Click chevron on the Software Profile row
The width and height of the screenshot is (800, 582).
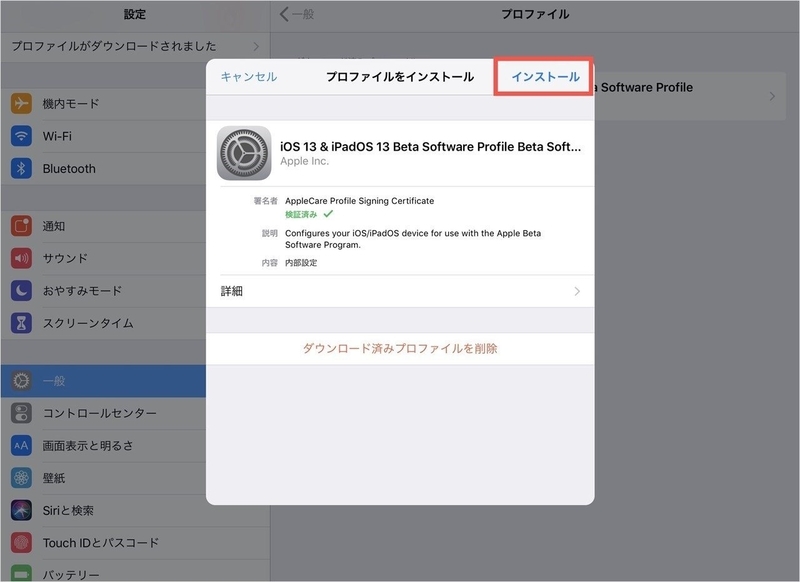coord(772,96)
